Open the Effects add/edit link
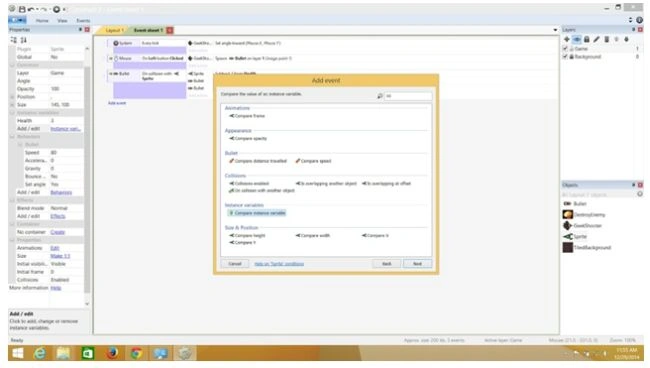Viewport: 650px width, 368px height. 58,216
